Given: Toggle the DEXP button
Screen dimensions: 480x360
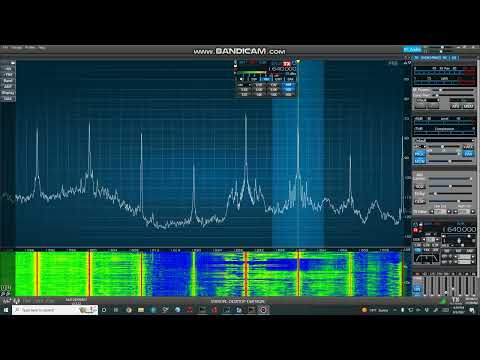Looking at the screenshot, I should point(419,201).
